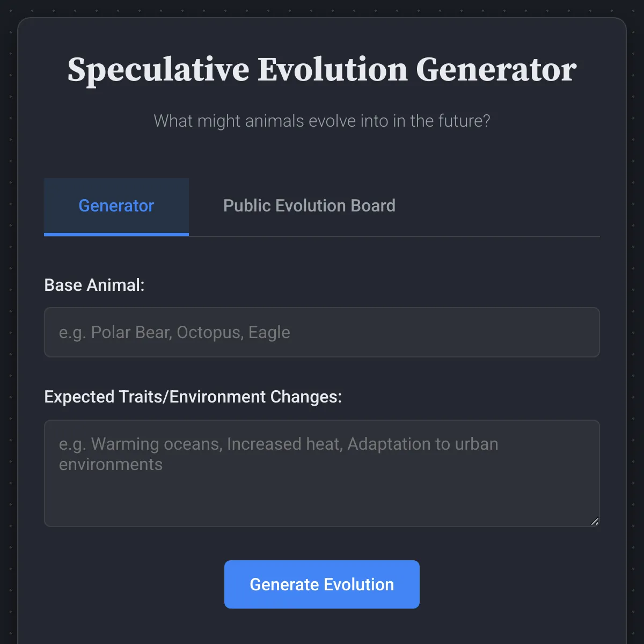Click the Base Animal field label
Image resolution: width=644 pixels, height=644 pixels.
[95, 285]
